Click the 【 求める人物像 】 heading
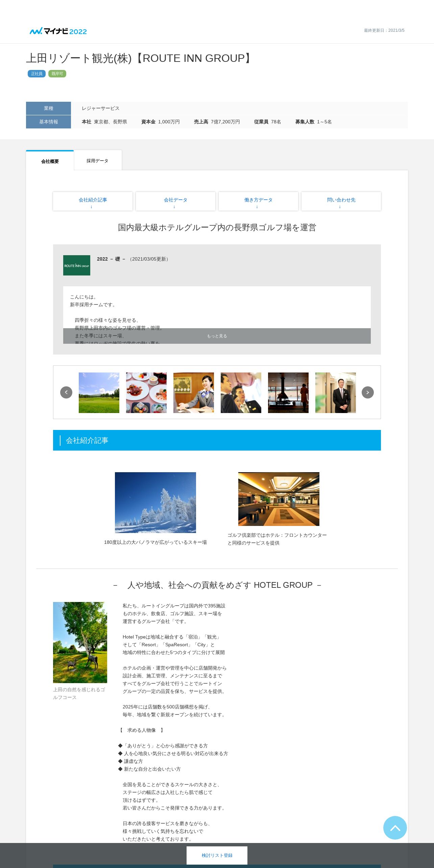The width and height of the screenshot is (434, 868). [x=142, y=730]
